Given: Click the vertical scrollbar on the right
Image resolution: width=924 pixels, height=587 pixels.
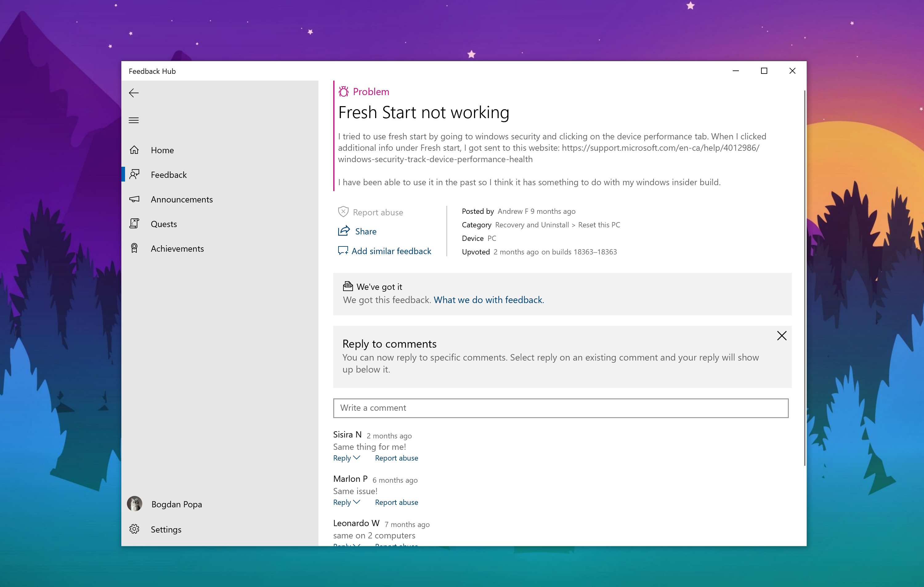Looking at the screenshot, I should click(x=804, y=278).
